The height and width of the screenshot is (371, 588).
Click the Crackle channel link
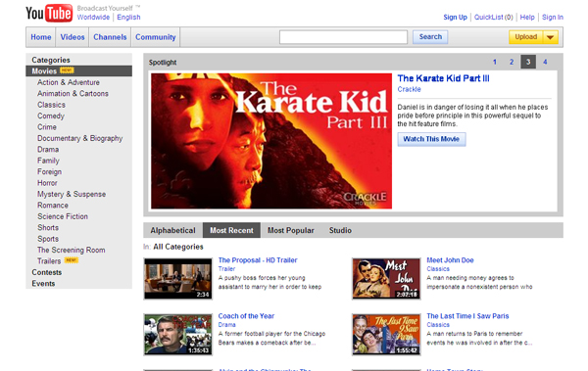click(x=409, y=89)
